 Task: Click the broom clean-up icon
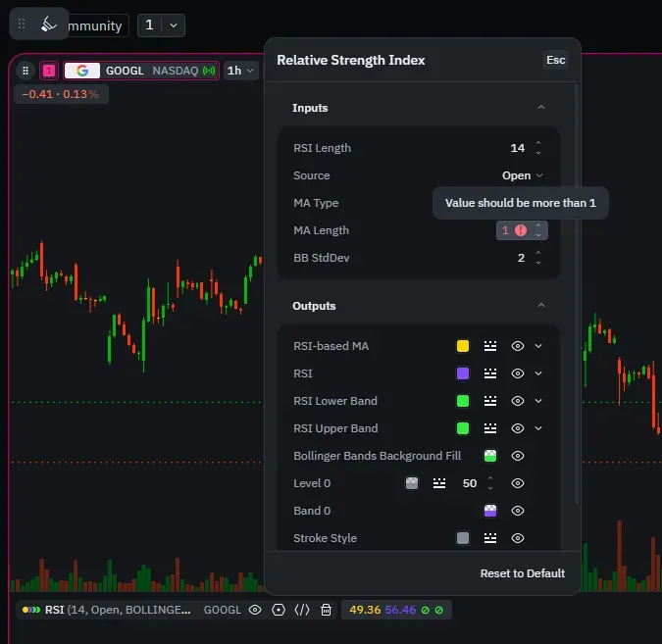coord(49,24)
